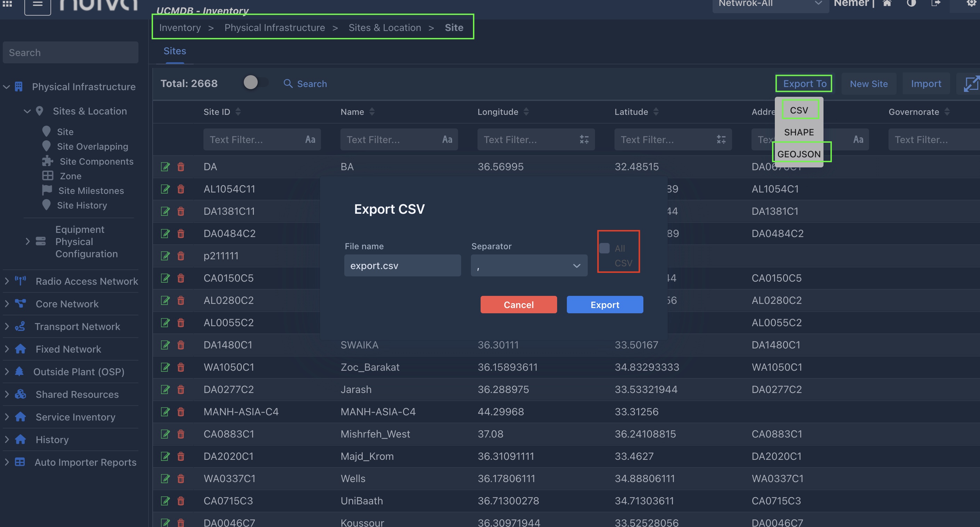Expand Radio Access Network tree section
980x527 pixels.
7,281
